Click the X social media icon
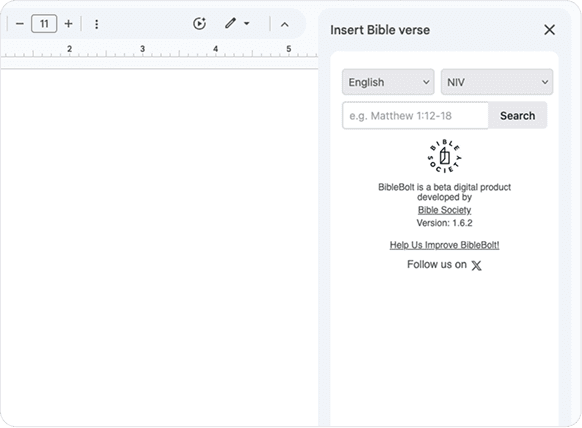582x428 pixels. click(477, 265)
